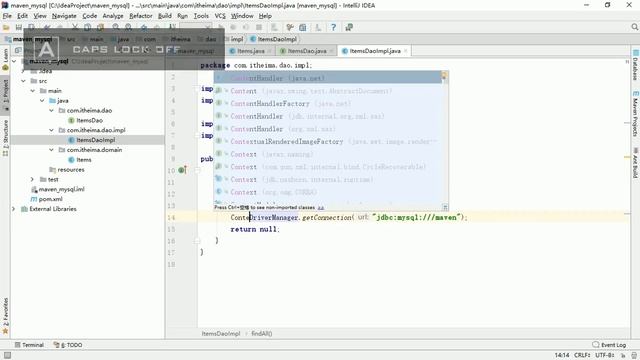Open the Refactor menu
The height and width of the screenshot is (360, 640).
(141, 16)
